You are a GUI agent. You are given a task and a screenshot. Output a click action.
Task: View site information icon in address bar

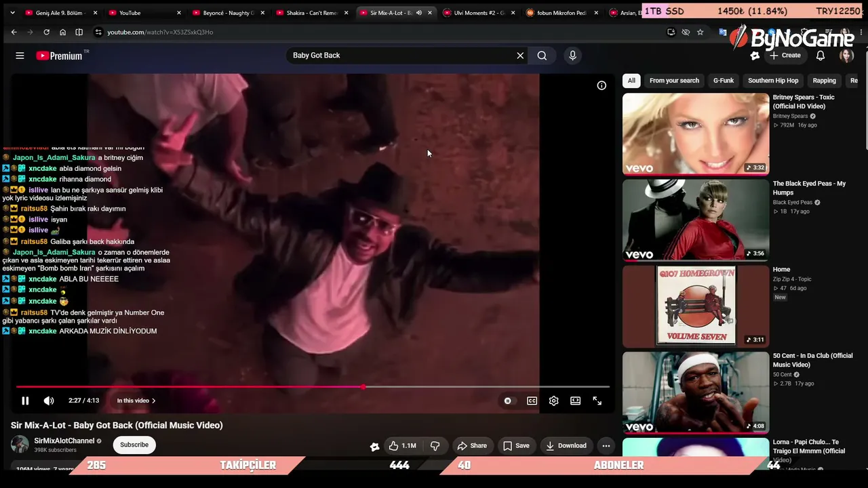tap(98, 32)
